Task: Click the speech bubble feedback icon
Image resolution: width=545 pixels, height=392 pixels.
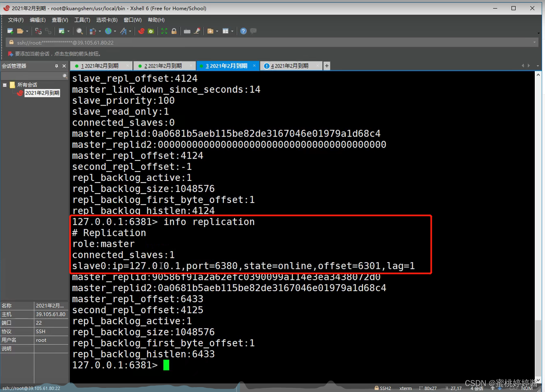Action: coord(253,31)
